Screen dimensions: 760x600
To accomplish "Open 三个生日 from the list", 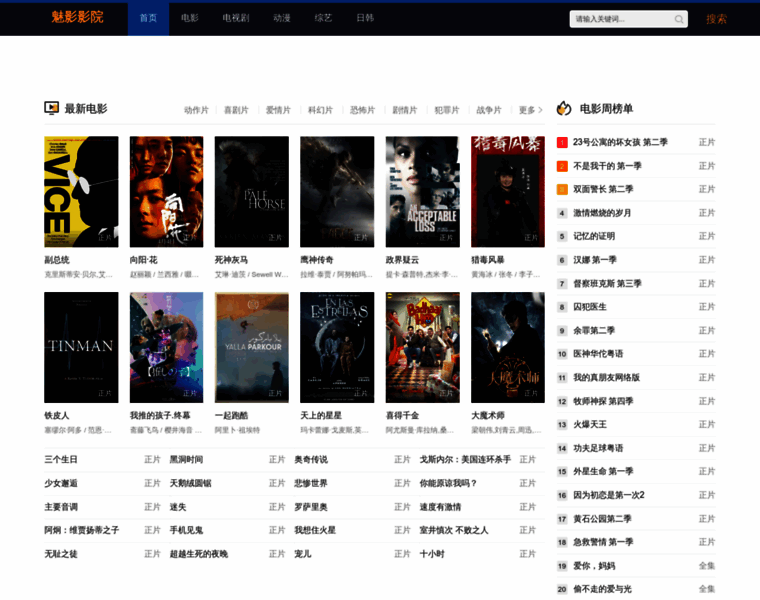I will pyautogui.click(x=61, y=459).
